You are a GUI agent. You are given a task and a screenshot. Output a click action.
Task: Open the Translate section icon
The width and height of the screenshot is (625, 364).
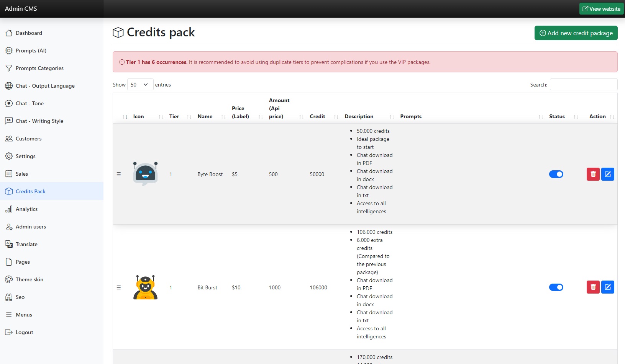click(9, 244)
